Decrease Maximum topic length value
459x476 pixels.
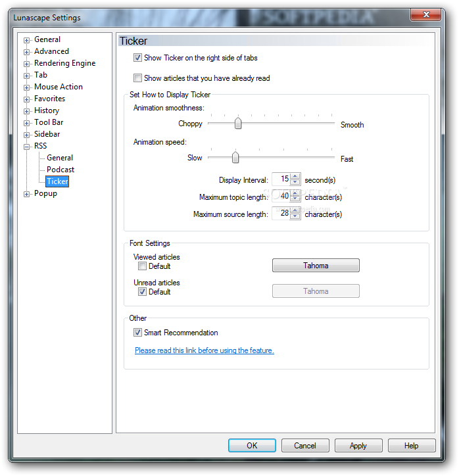point(295,199)
